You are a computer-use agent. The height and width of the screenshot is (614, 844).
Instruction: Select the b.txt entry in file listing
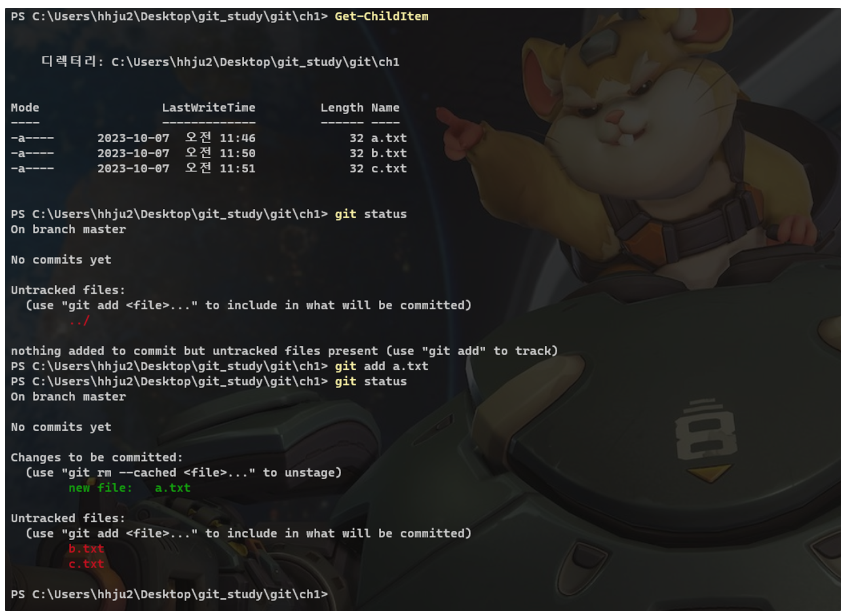point(389,153)
